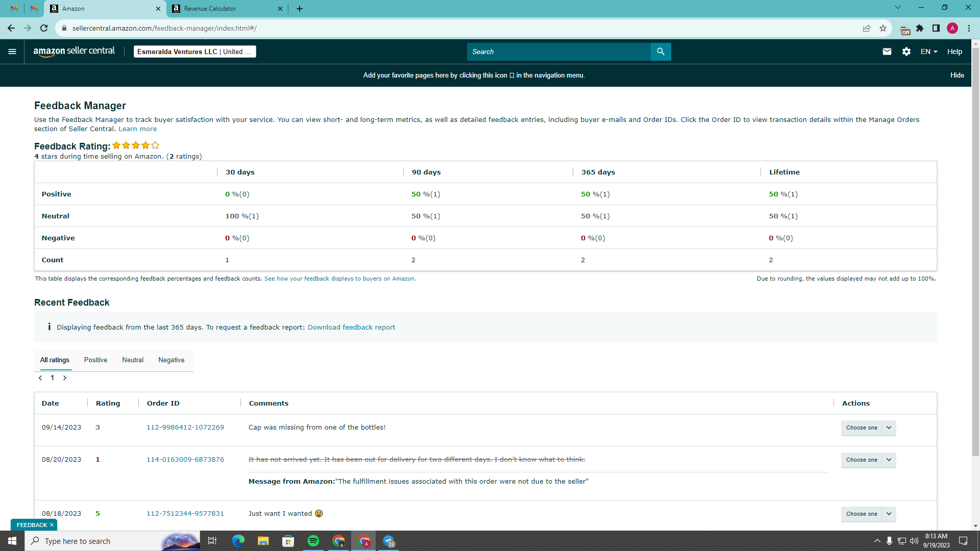Go to previous feedback page arrow
The height and width of the screenshot is (551, 980).
point(40,378)
